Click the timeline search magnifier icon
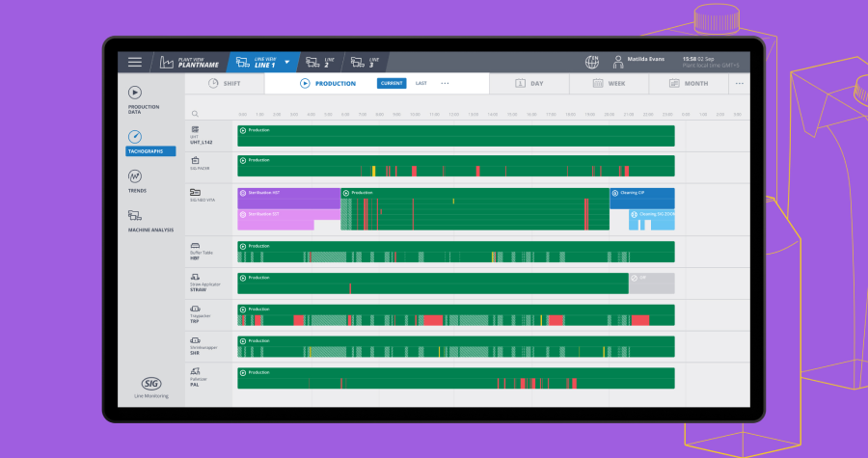The image size is (868, 458). tap(194, 114)
